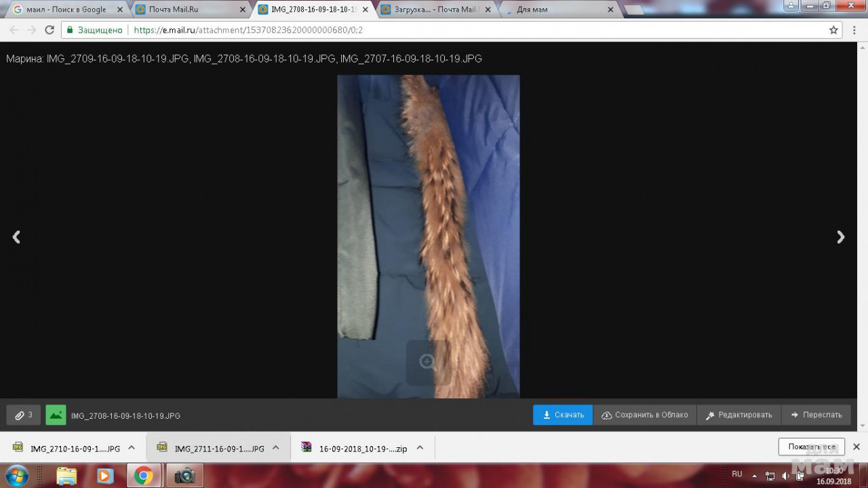Open the attachments paperclip counter

tap(24, 415)
